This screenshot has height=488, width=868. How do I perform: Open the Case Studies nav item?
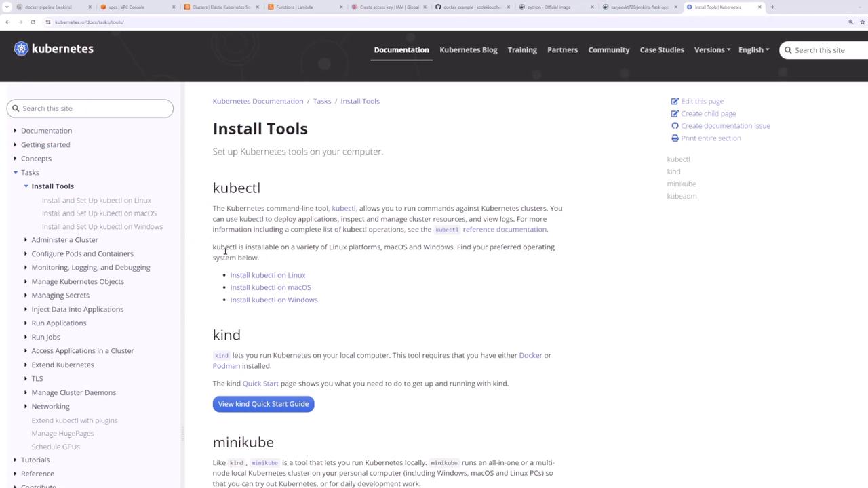pyautogui.click(x=662, y=49)
